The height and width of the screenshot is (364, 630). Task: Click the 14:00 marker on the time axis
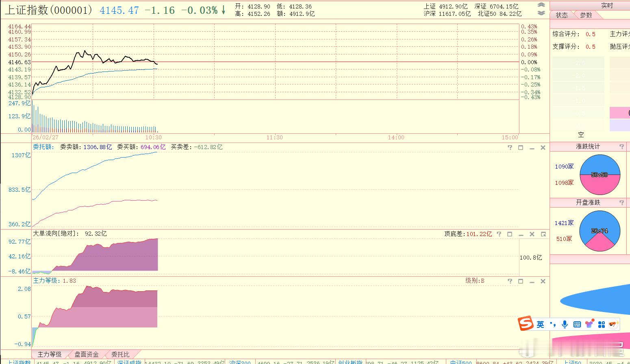tap(396, 138)
